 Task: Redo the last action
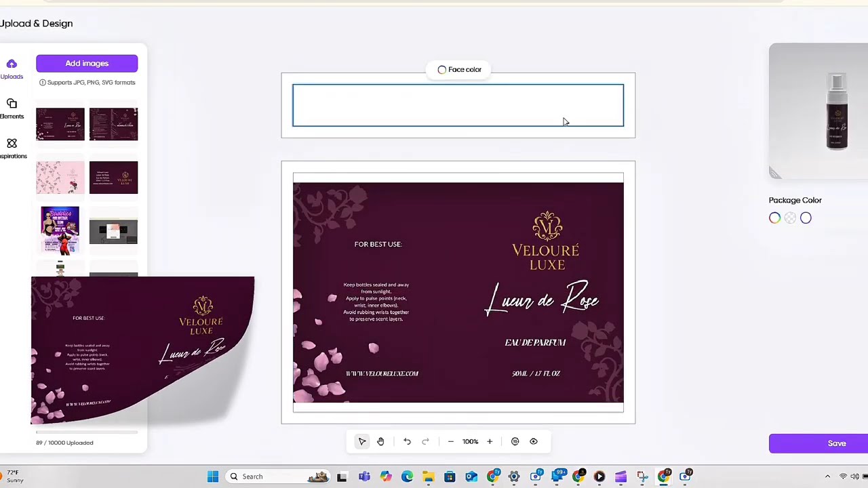(x=425, y=441)
